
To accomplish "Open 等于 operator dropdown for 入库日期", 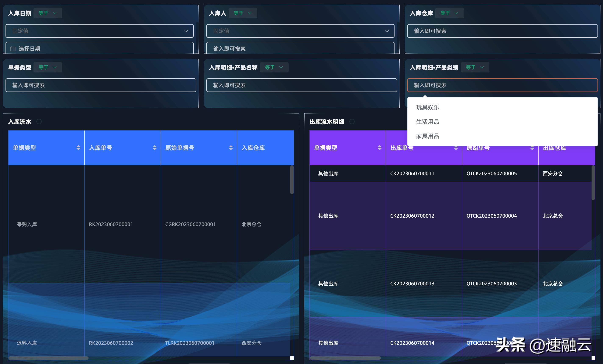I will coord(48,13).
